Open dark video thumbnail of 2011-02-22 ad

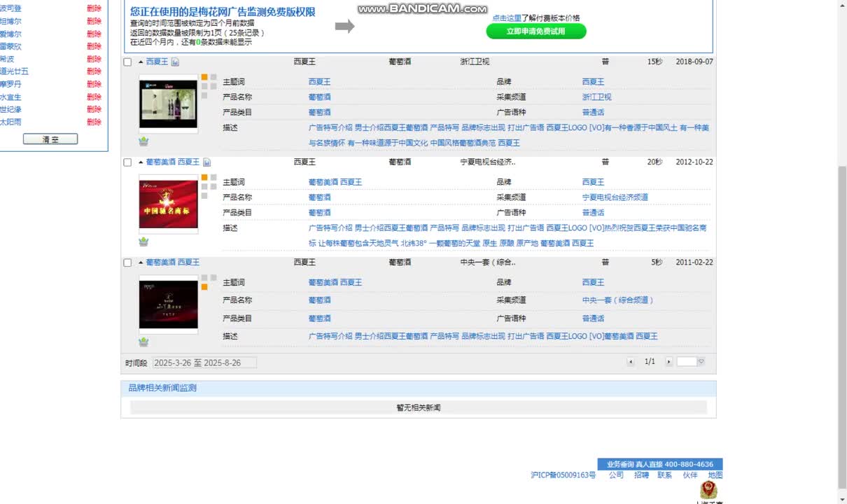(168, 304)
